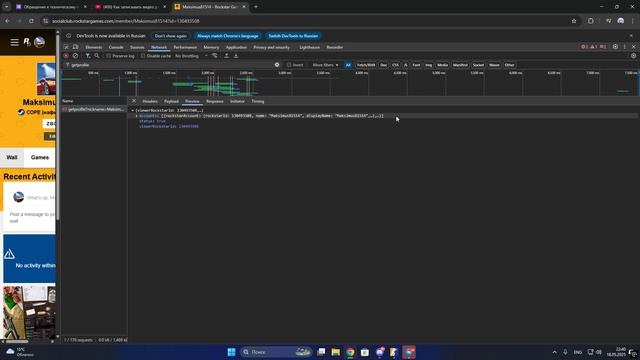Open the Application panel

(236, 47)
